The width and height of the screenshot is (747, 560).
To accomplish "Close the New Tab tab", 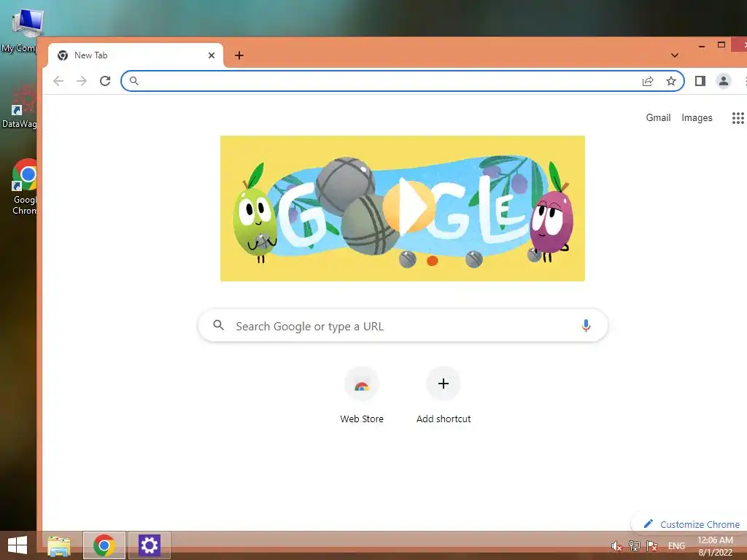I will [212, 55].
